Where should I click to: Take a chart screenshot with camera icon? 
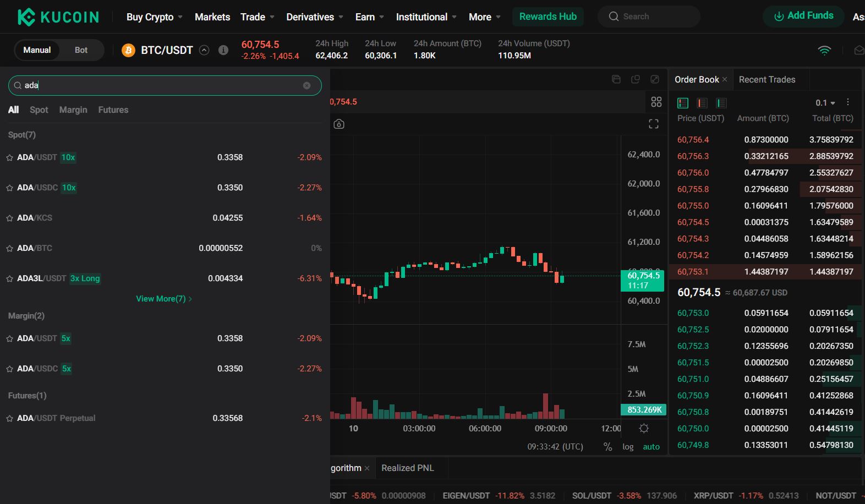point(339,124)
